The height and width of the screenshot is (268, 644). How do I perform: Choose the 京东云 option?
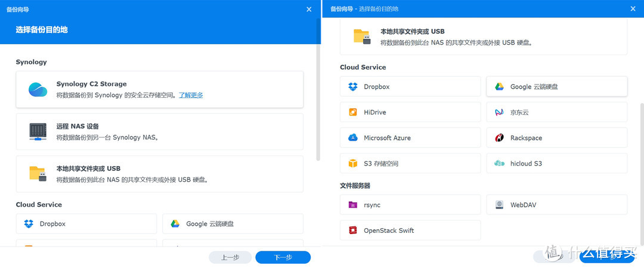click(x=556, y=112)
